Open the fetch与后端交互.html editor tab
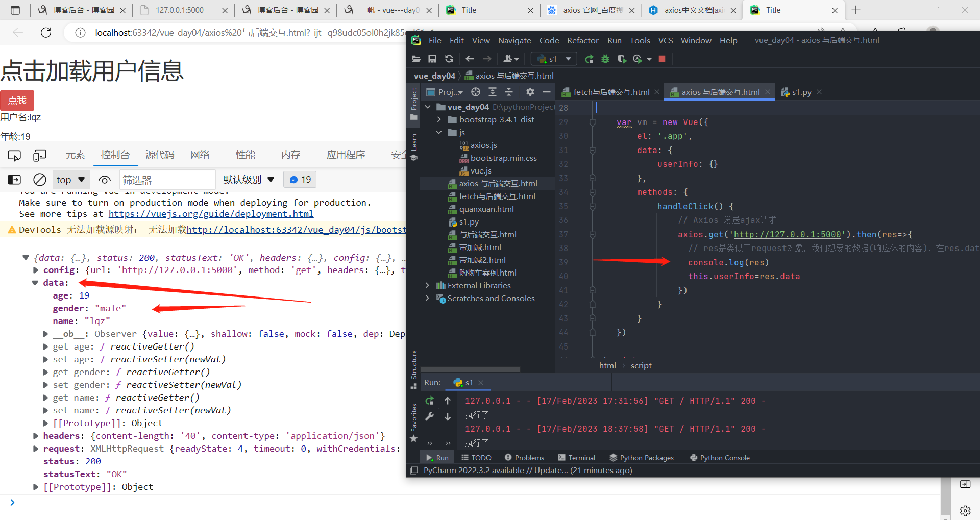Image resolution: width=980 pixels, height=520 pixels. [611, 92]
